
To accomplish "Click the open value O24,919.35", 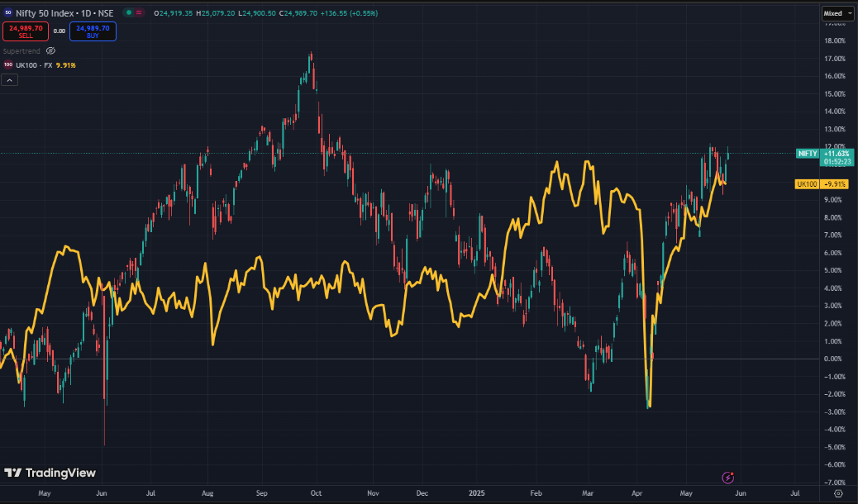I will [173, 13].
